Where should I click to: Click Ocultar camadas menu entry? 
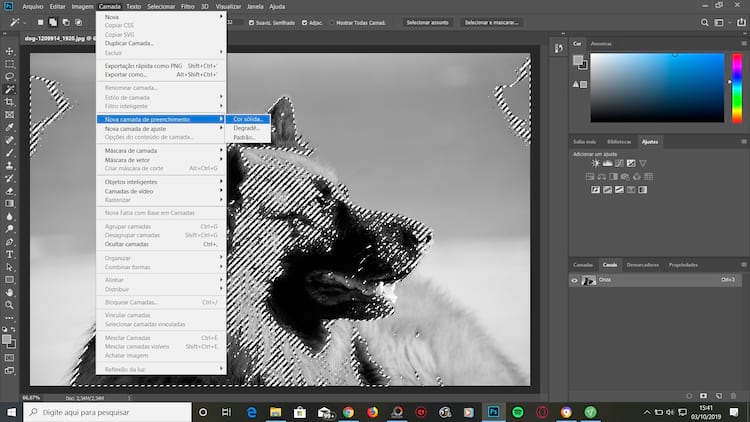161,244
